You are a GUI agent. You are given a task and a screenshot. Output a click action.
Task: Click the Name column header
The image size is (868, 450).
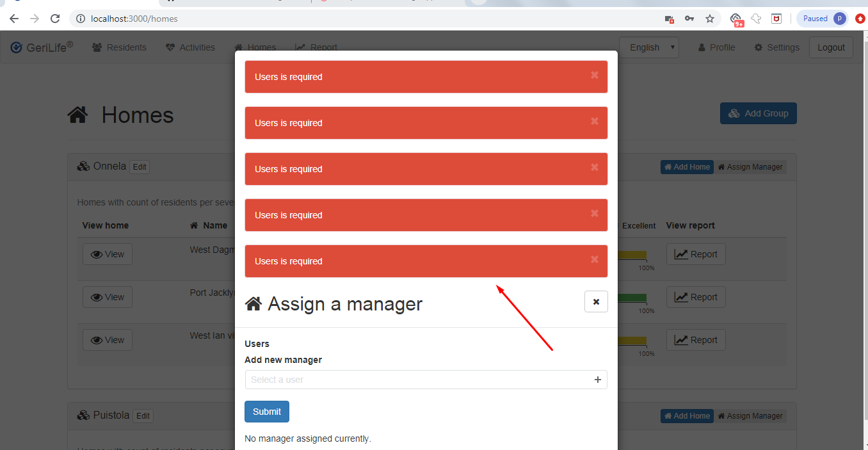209,225
